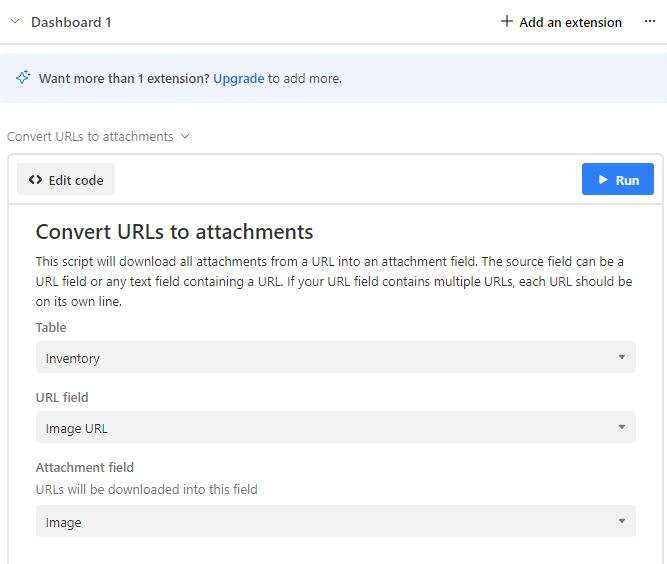Click the angle-brackets code icon
The height and width of the screenshot is (564, 667).
[36, 180]
